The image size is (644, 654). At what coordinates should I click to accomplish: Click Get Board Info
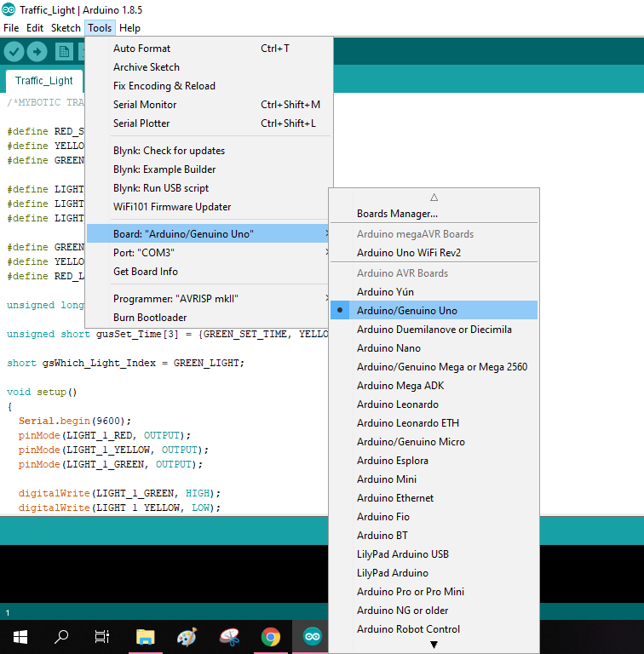[208, 272]
